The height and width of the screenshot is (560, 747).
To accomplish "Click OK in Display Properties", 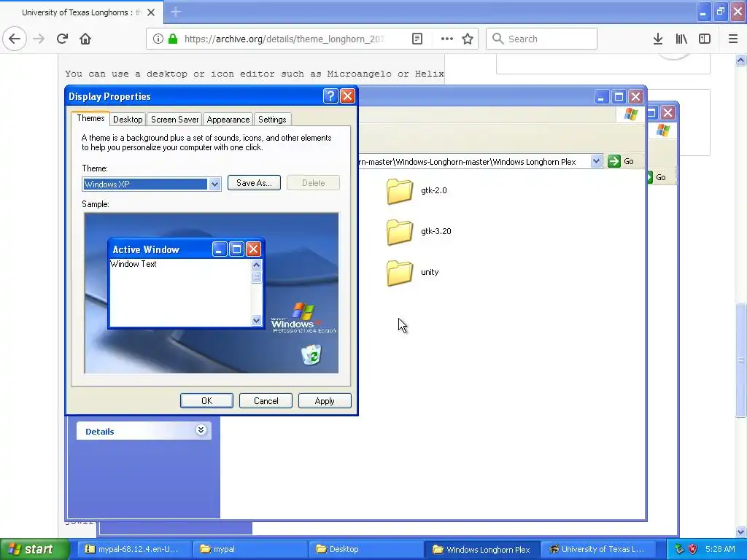I will [x=206, y=401].
